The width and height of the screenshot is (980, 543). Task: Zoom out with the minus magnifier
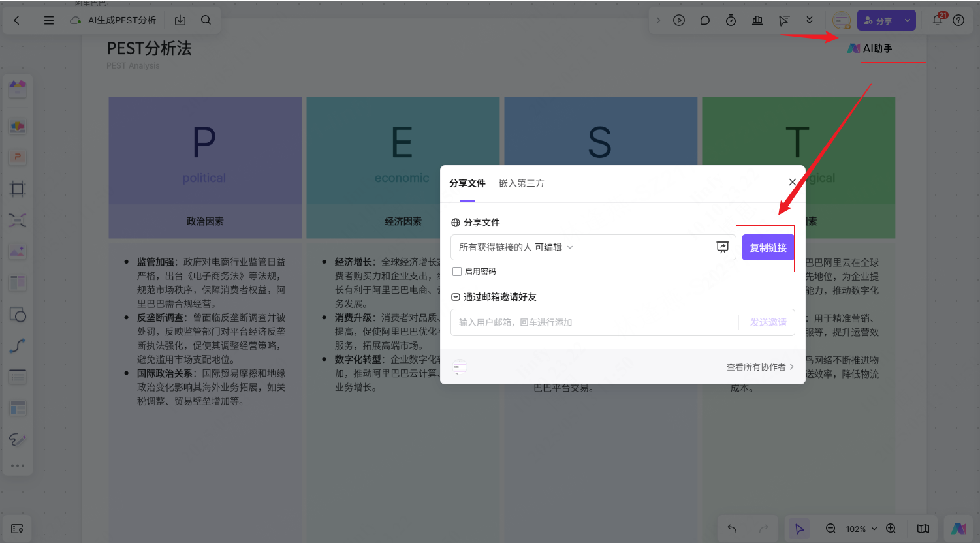[830, 529]
